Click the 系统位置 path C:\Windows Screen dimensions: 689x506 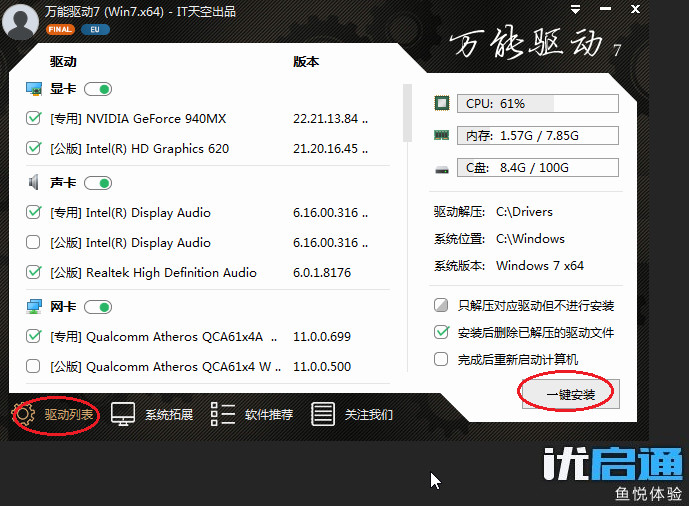tap(530, 239)
